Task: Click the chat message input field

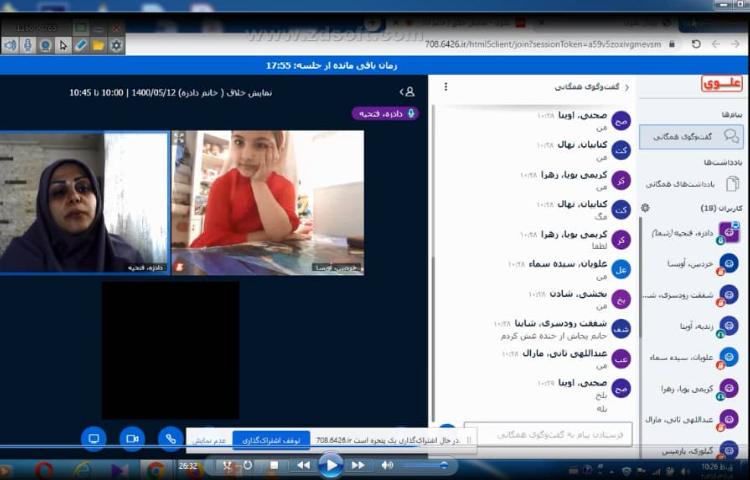Action: [548, 434]
